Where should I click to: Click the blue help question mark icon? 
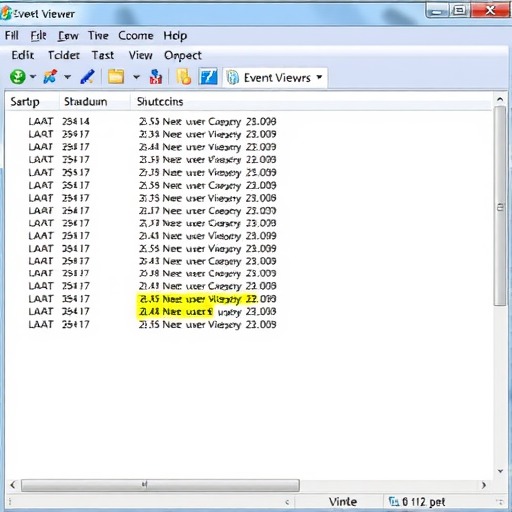208,77
